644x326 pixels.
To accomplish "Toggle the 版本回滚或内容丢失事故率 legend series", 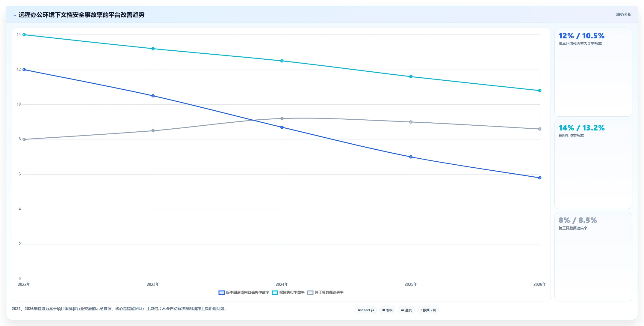I will pyautogui.click(x=244, y=292).
